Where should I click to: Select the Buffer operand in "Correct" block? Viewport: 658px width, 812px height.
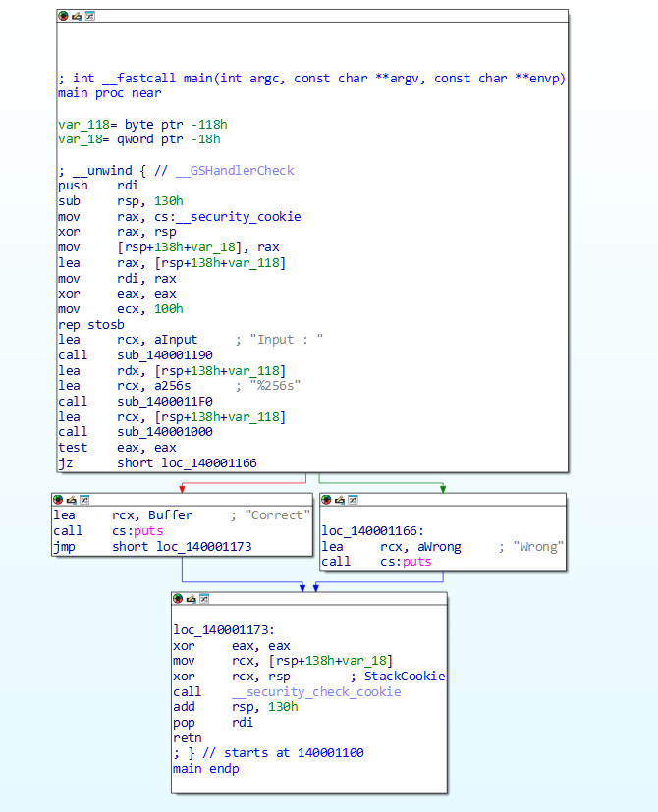coord(171,515)
